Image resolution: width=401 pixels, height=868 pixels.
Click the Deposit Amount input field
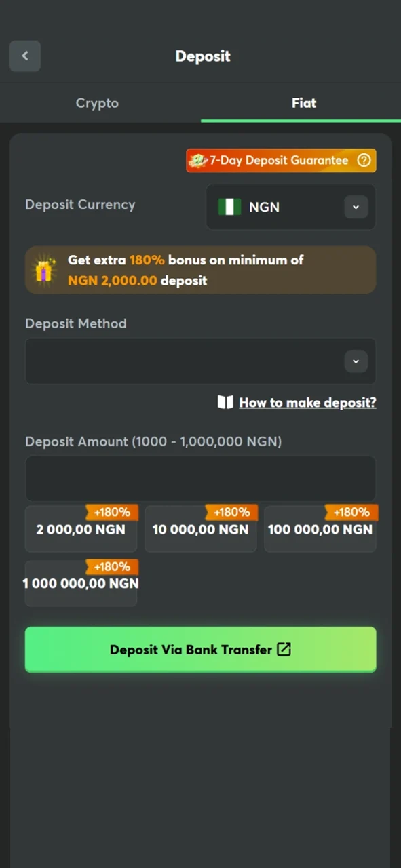click(200, 478)
